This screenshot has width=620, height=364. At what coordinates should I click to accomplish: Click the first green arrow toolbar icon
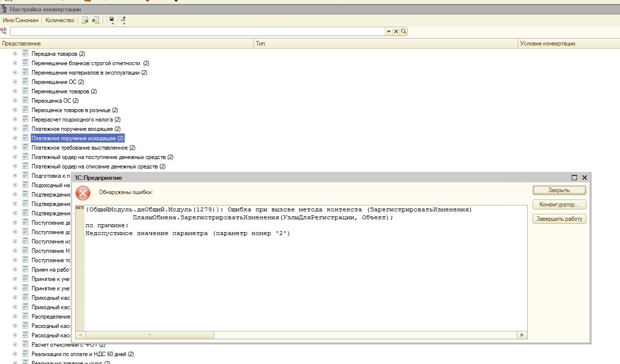pos(85,20)
